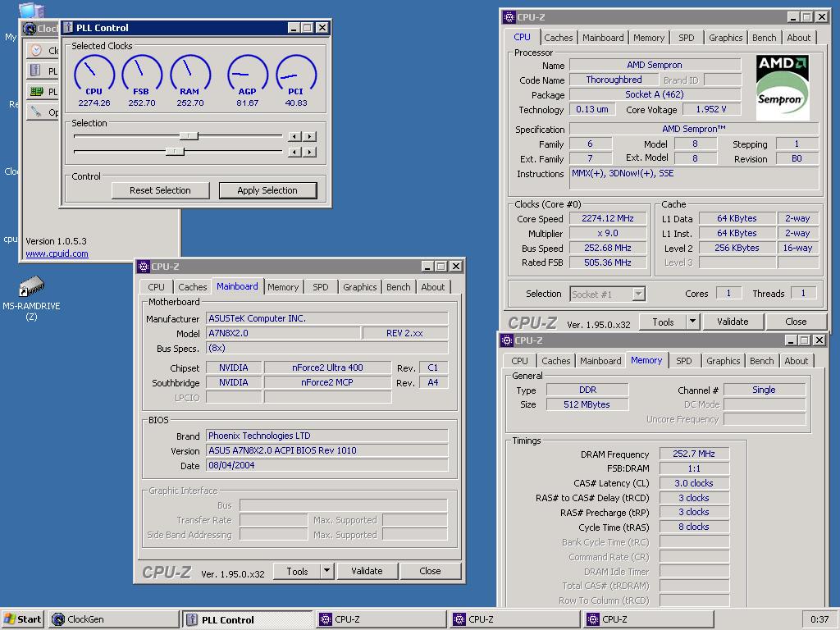Click the CPU-Z CPU window title icon
This screenshot has height=630, width=840.
point(509,17)
